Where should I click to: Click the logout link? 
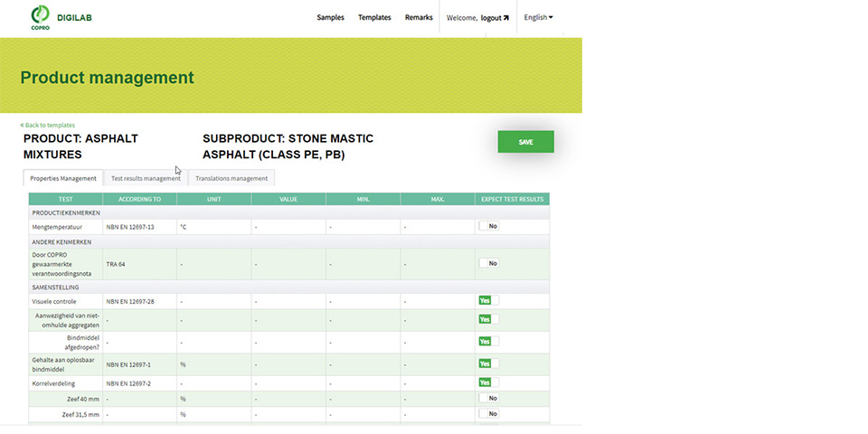coord(491,18)
